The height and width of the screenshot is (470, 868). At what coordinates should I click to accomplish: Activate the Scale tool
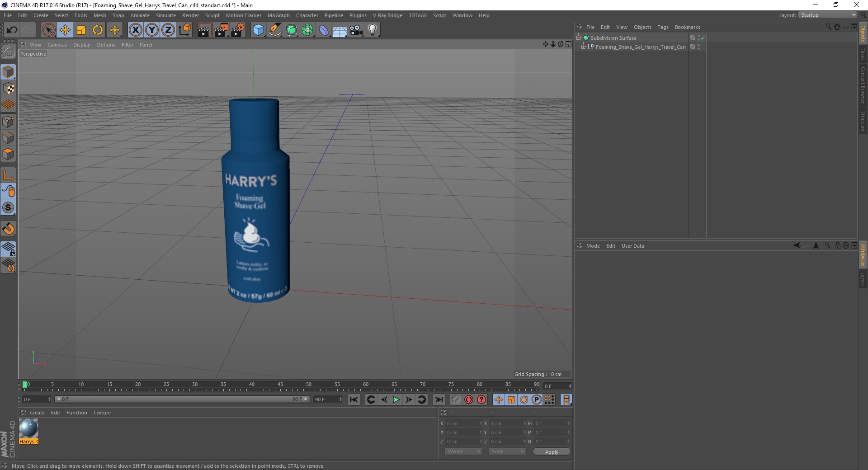(81, 30)
